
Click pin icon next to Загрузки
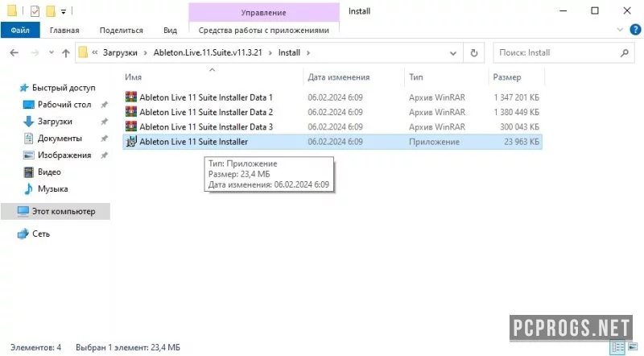click(105, 122)
